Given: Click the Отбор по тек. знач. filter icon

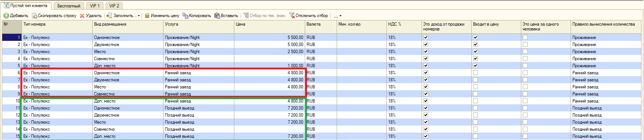Looking at the screenshot, I should [246, 16].
